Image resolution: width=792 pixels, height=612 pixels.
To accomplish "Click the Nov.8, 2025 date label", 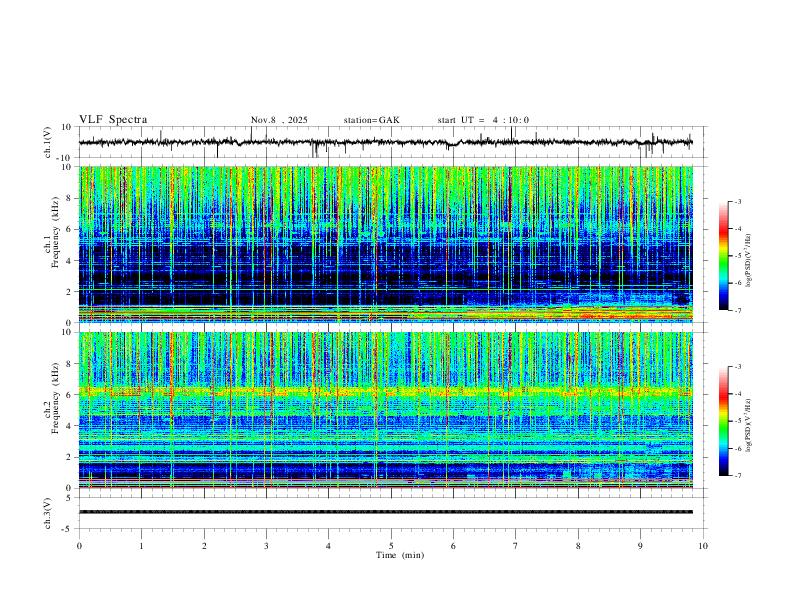I will (x=279, y=120).
